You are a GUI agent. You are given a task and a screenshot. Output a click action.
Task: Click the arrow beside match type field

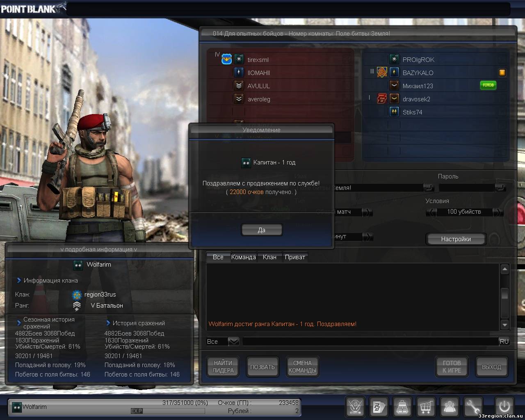click(367, 212)
